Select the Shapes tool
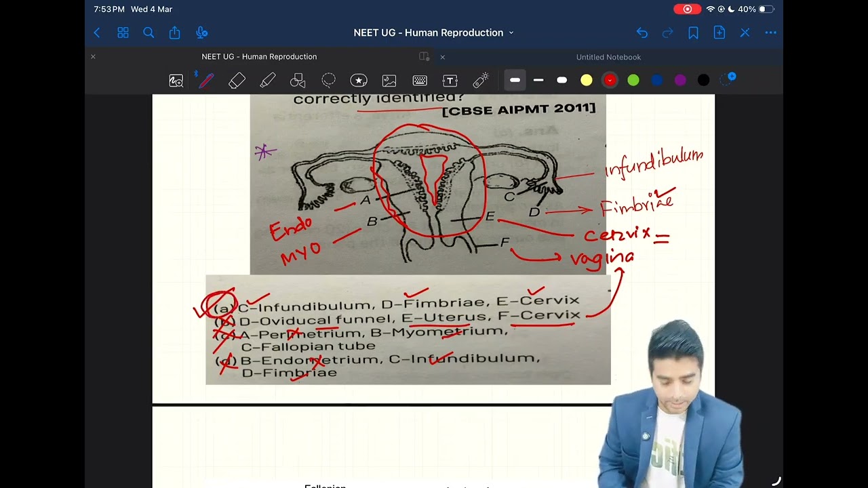868x488 pixels. (298, 81)
